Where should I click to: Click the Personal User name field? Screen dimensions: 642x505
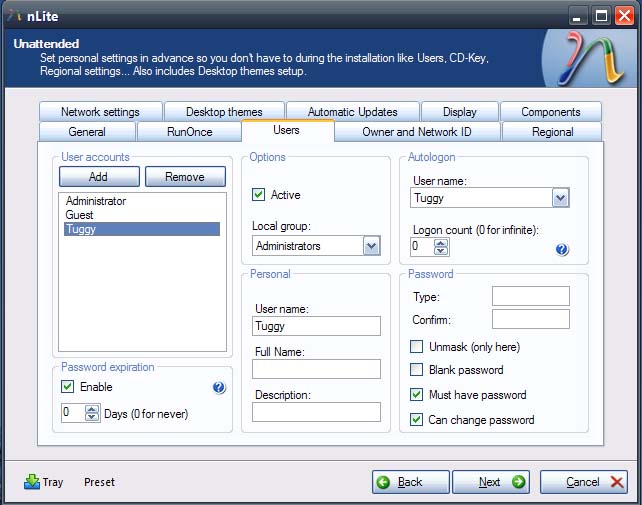316,326
